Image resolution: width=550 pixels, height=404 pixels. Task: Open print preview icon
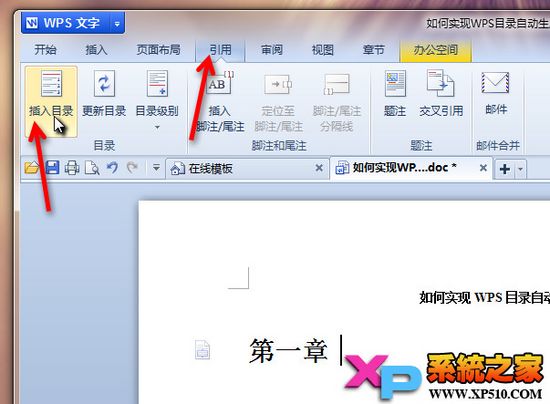[x=92, y=168]
